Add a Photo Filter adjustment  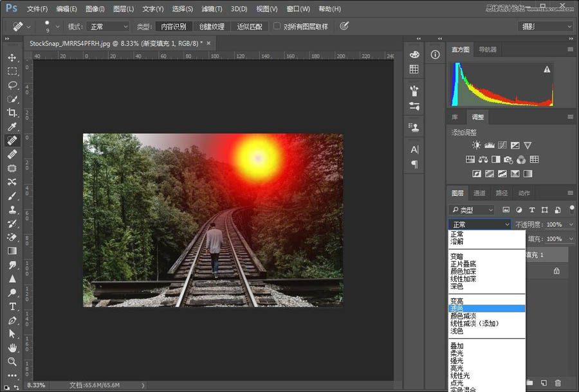508,159
